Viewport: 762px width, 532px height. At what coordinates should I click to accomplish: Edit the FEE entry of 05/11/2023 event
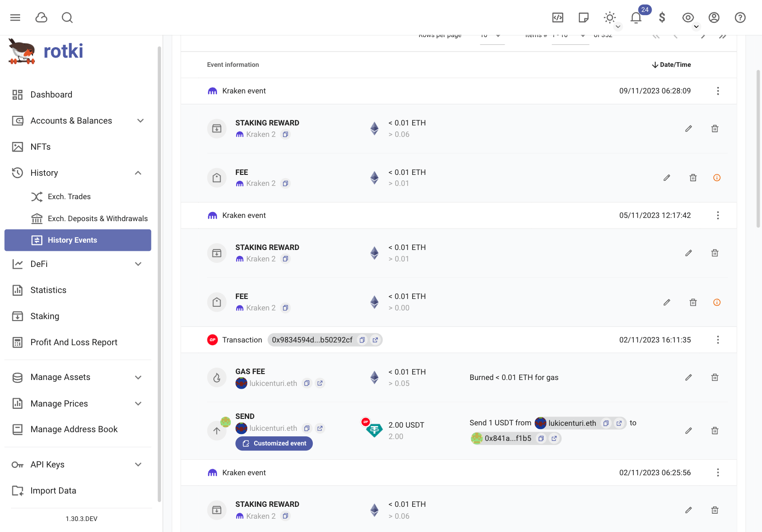point(667,302)
